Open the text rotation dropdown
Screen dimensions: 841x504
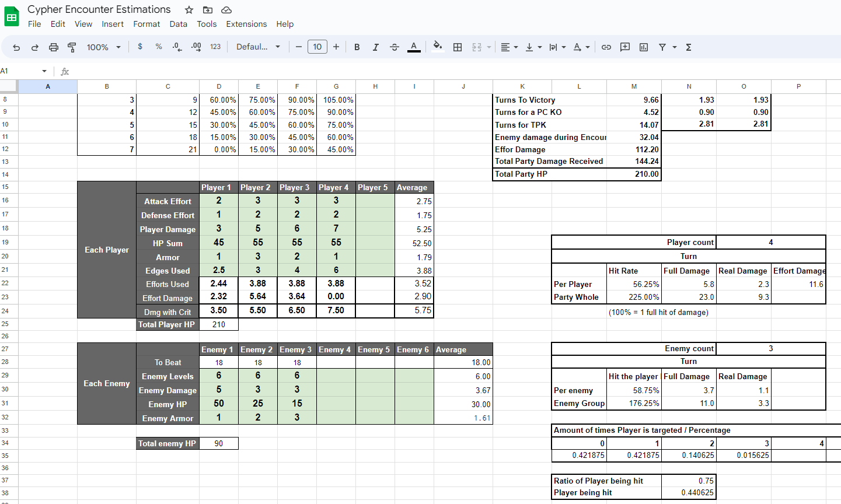pyautogui.click(x=581, y=47)
